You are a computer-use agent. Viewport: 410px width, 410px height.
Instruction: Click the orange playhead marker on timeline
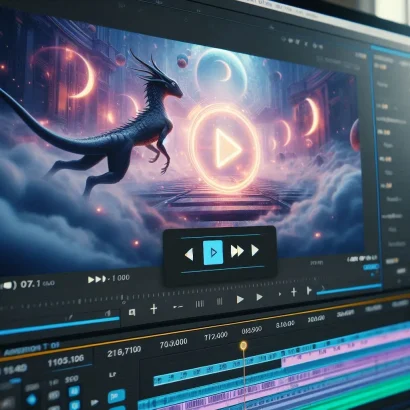tap(244, 346)
